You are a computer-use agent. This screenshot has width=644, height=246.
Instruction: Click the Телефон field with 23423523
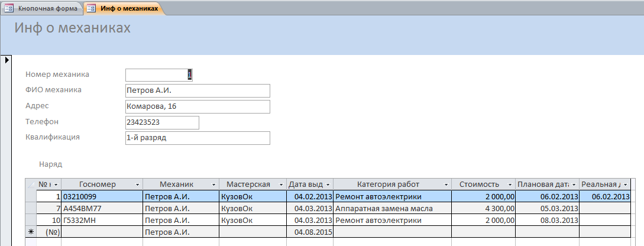pos(162,122)
